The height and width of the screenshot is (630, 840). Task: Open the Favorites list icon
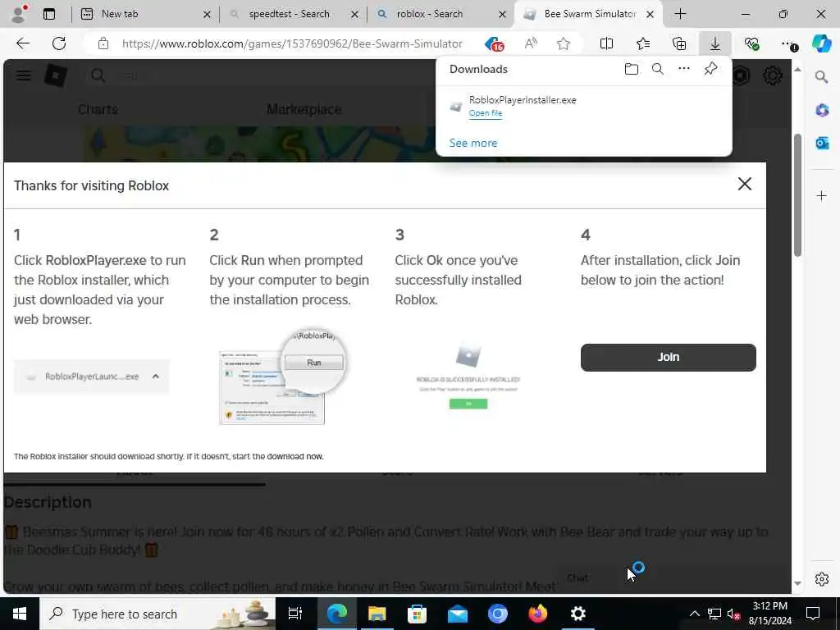tap(643, 43)
